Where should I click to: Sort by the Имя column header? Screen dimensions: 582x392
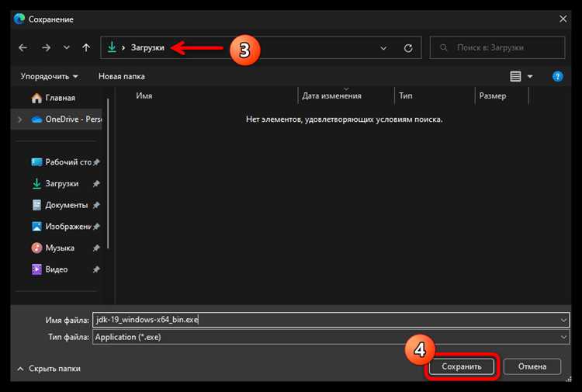(144, 95)
